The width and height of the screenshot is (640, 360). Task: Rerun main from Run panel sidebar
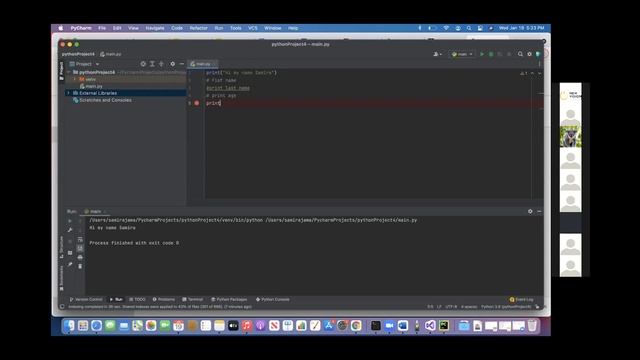pos(70,221)
